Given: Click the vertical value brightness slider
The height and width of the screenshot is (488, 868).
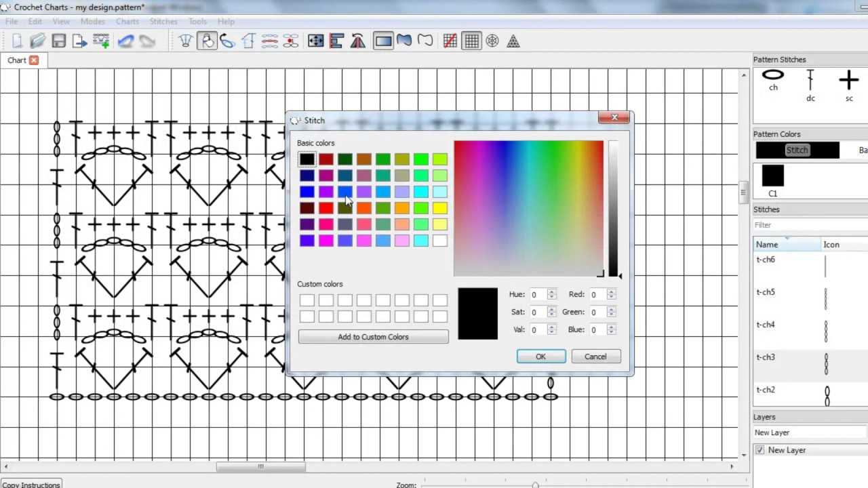Looking at the screenshot, I should [614, 209].
